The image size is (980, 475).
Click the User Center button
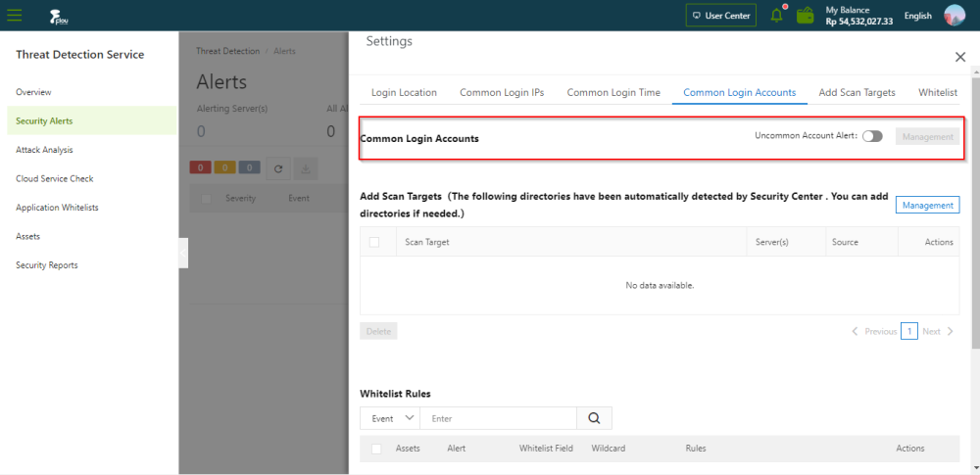point(721,16)
